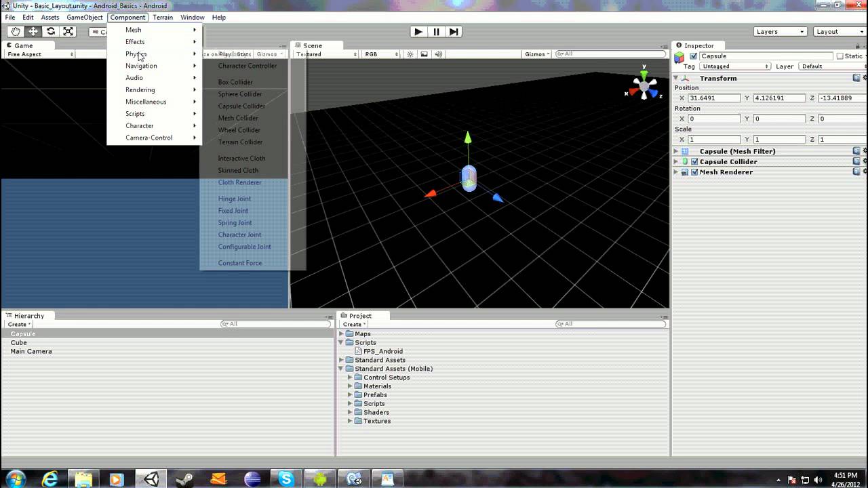This screenshot has width=868, height=488.
Task: Open the Layers dropdown
Action: tap(780, 32)
